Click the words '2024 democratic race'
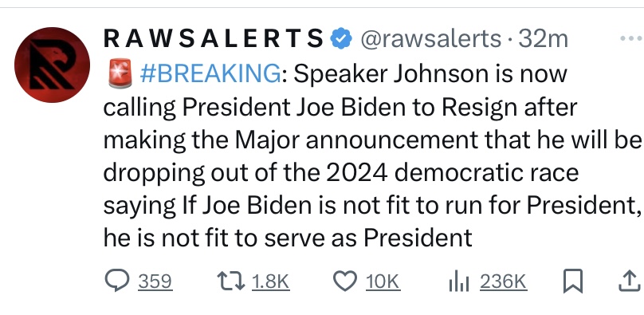 coord(453,172)
